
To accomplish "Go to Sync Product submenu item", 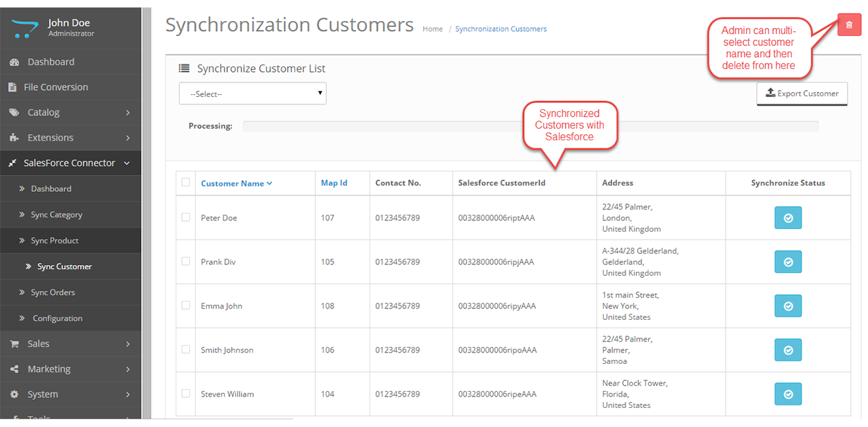I will click(x=54, y=241).
